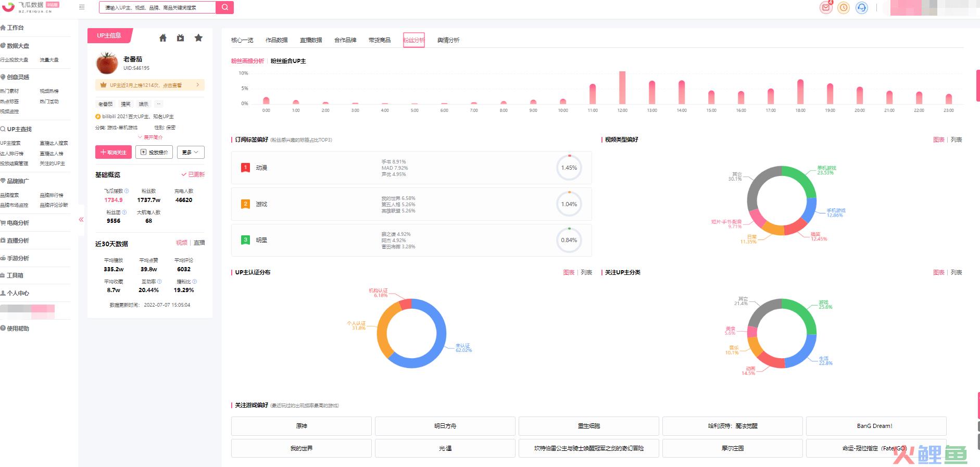Expand the 电商分析 sidebar section
Viewport: 980px width, 467px height.
click(x=18, y=223)
